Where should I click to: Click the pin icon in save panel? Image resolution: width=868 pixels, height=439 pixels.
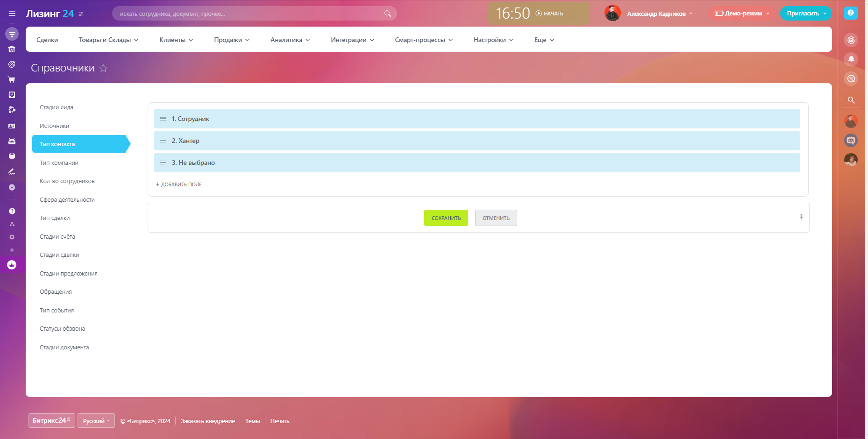(801, 217)
